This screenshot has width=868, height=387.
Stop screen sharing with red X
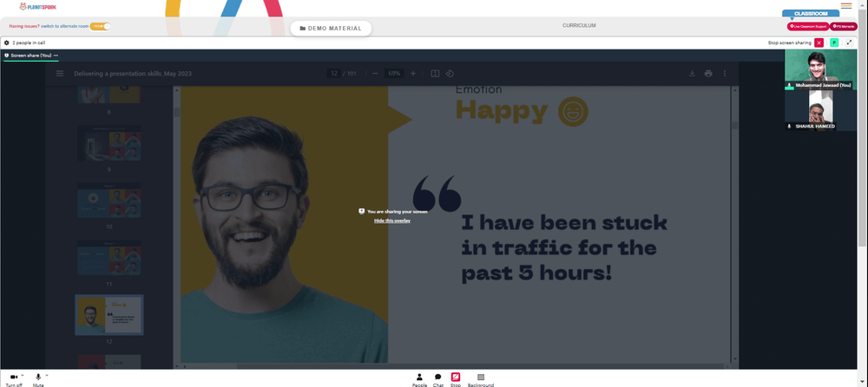[819, 43]
